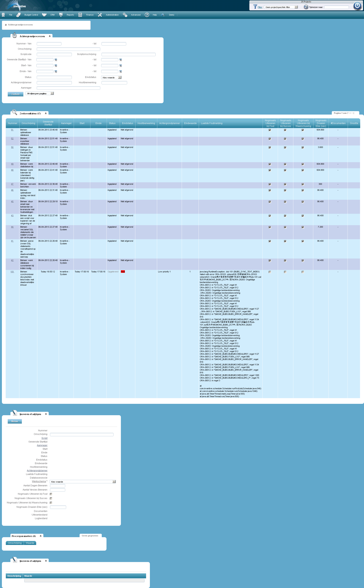This screenshot has height=588, width=364.
Task: Toggle the Nogmaals Uitvoeren bij Fout checkbox
Action: coord(52,494)
